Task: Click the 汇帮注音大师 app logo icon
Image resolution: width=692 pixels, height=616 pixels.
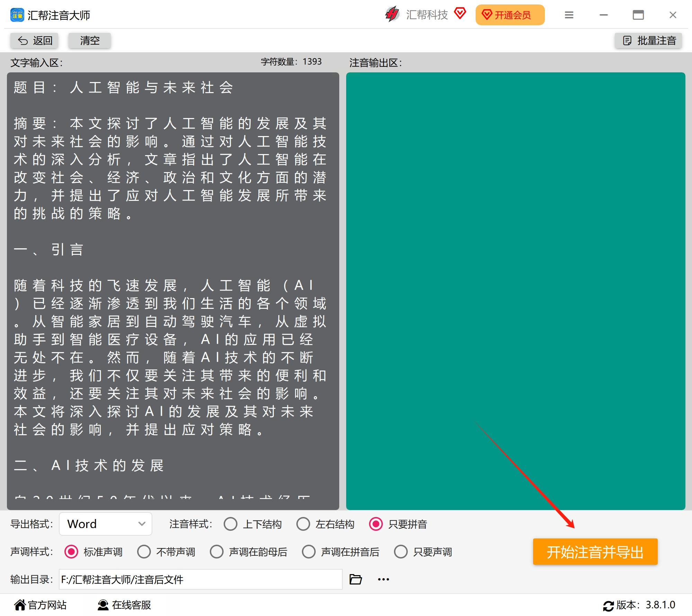Action: tap(17, 15)
